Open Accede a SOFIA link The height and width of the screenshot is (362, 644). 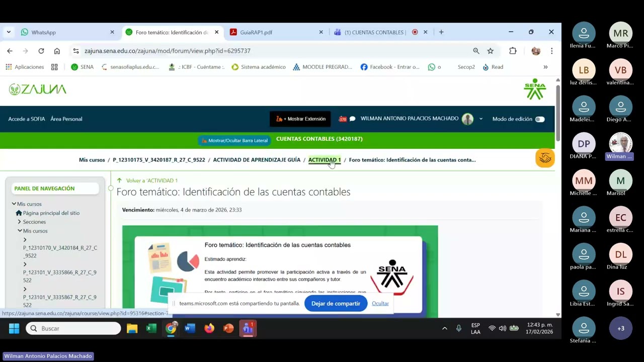(27, 119)
